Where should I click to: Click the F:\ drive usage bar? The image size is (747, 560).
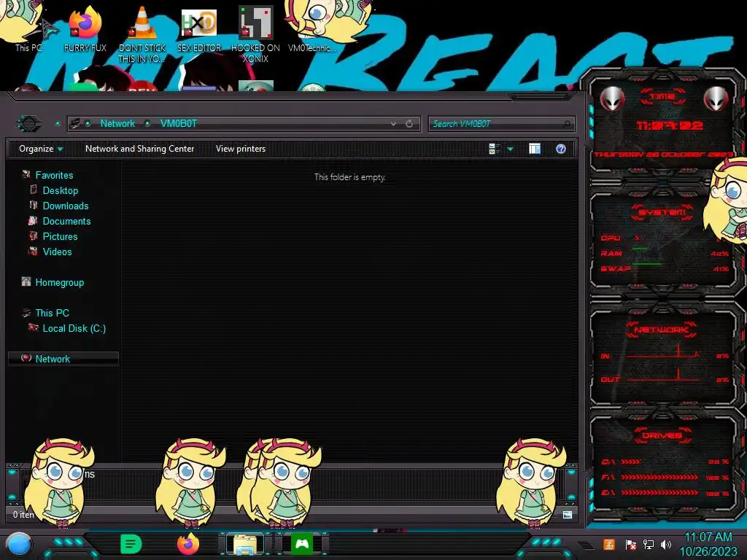659,477
